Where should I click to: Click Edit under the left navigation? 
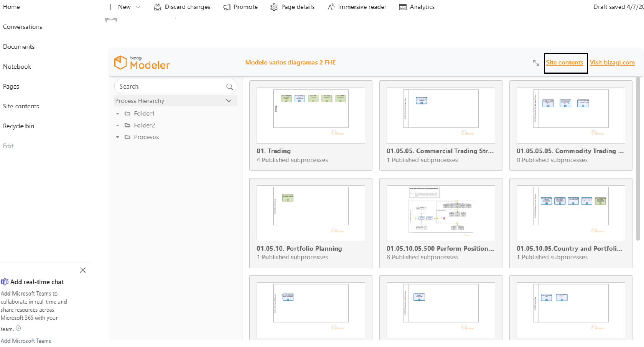tap(8, 146)
